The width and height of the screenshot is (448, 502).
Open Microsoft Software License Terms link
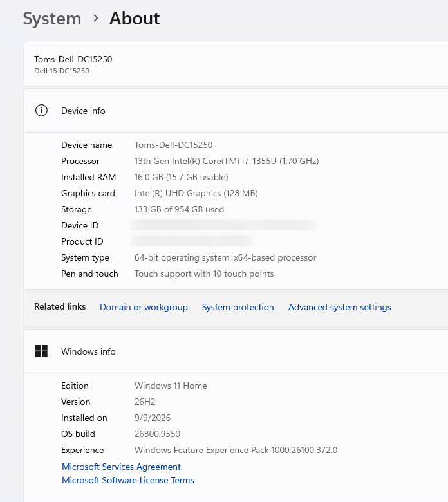128,480
